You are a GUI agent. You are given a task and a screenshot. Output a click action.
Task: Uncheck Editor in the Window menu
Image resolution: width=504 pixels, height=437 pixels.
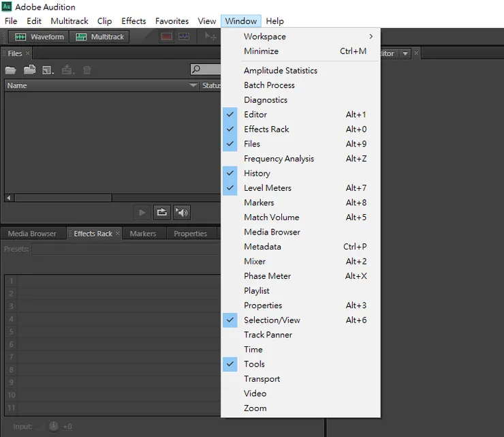pyautogui.click(x=255, y=115)
